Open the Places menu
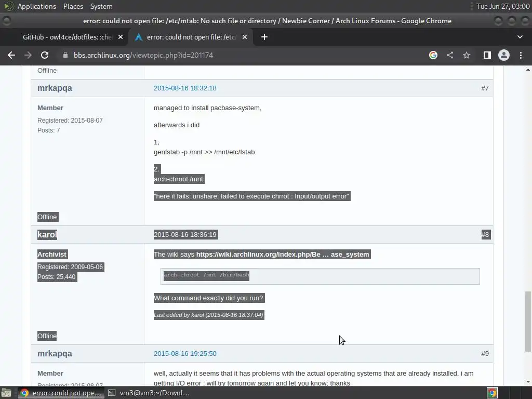 click(x=73, y=6)
